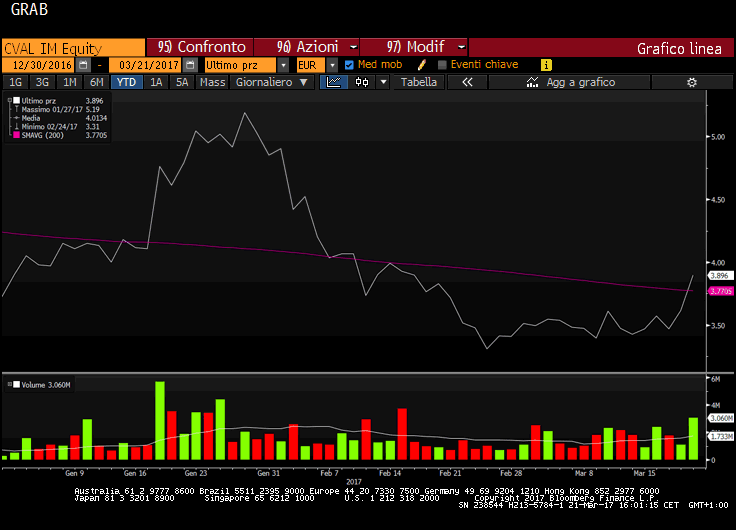Click the pencil edit icon beside Med mob
The image size is (736, 530).
point(422,65)
